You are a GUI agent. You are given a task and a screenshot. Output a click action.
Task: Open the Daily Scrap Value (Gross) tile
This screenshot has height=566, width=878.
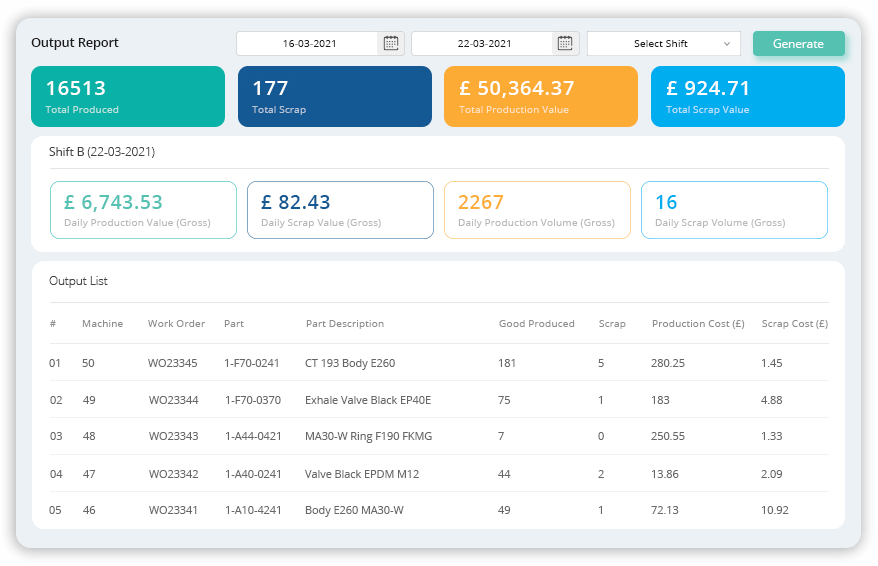pyautogui.click(x=340, y=210)
